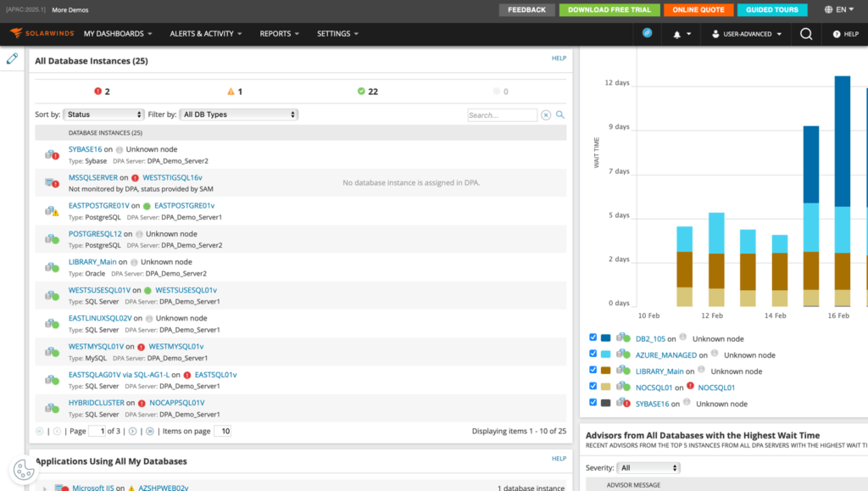The width and height of the screenshot is (868, 491).
Task: Open the LIBRARY_Main instance link in list
Action: tap(92, 262)
